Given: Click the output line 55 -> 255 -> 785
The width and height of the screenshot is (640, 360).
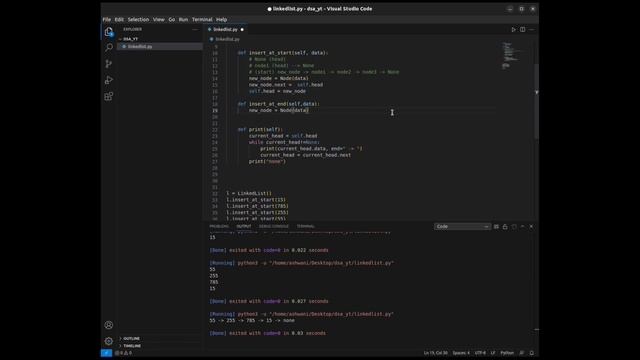Looking at the screenshot, I should coord(252,321).
